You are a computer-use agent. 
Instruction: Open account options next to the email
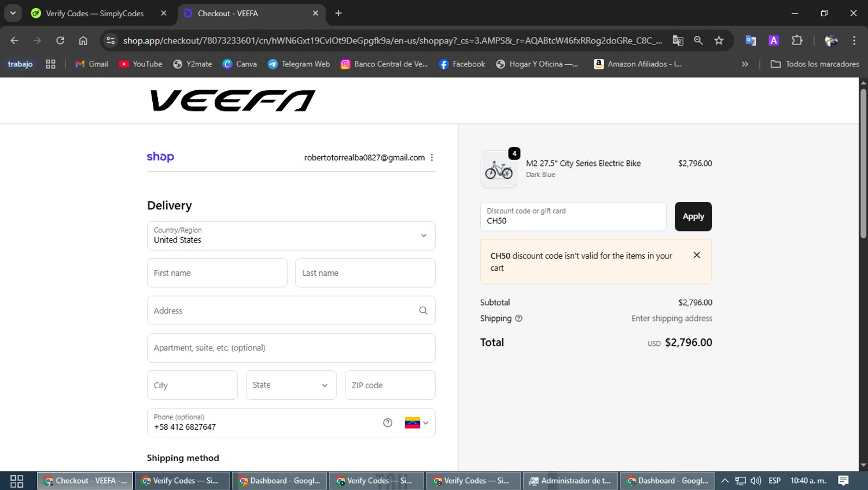tap(432, 157)
